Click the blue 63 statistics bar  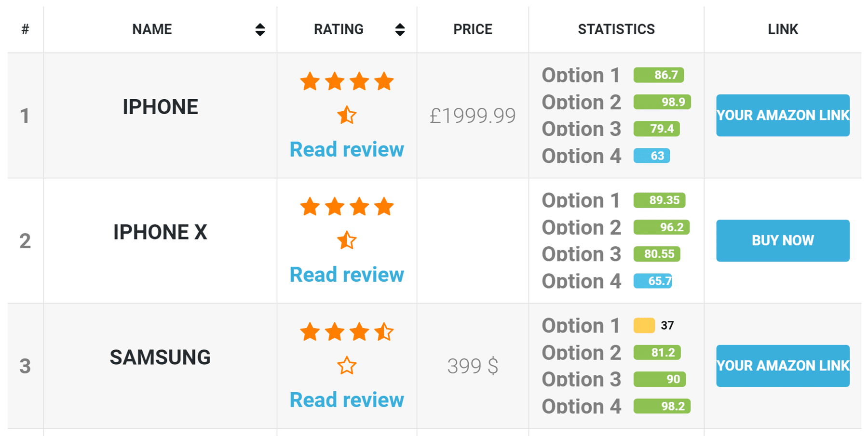tap(651, 156)
